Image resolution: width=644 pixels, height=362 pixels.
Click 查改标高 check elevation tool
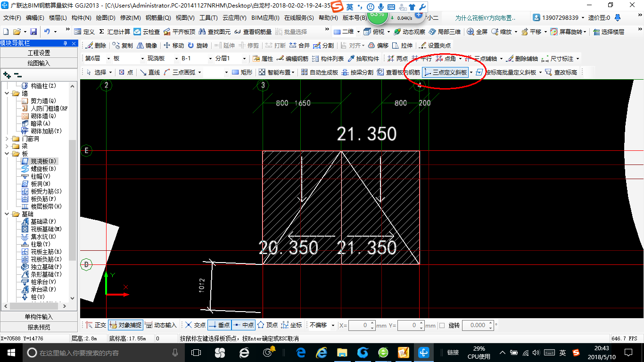pyautogui.click(x=561, y=72)
